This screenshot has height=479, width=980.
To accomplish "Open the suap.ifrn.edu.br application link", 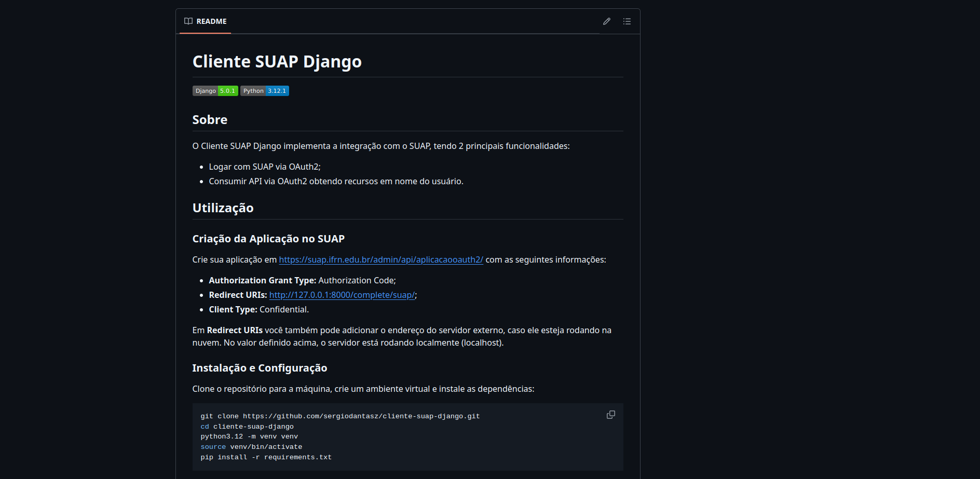I will (381, 259).
